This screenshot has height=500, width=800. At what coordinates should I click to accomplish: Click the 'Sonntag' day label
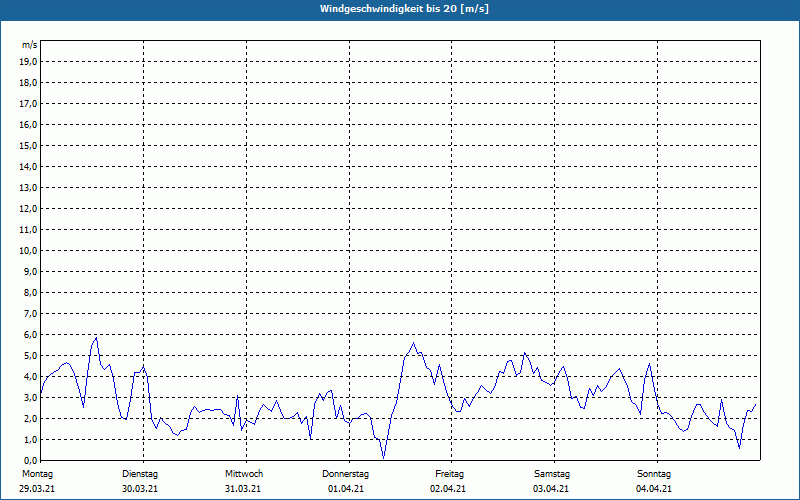[654, 474]
